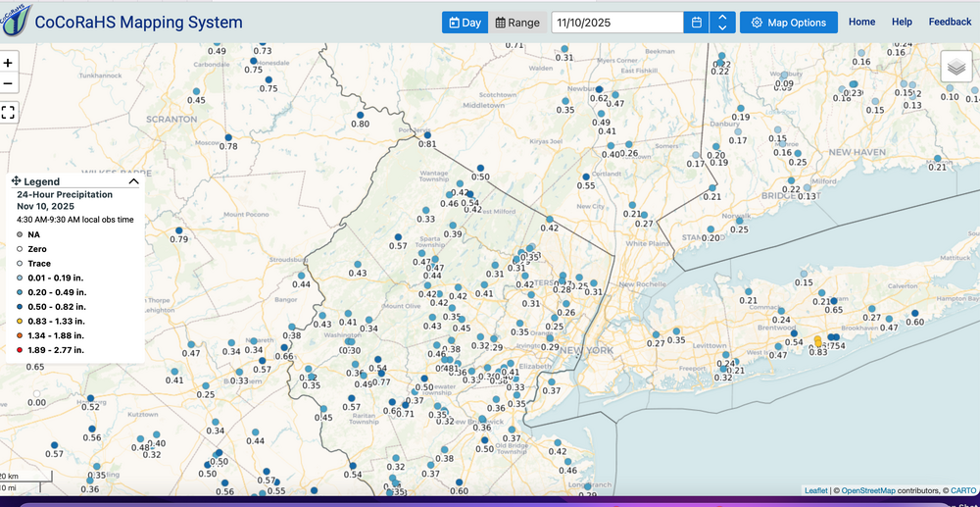Enter fullscreen map view
This screenshot has width=980, height=507.
pos(9,112)
